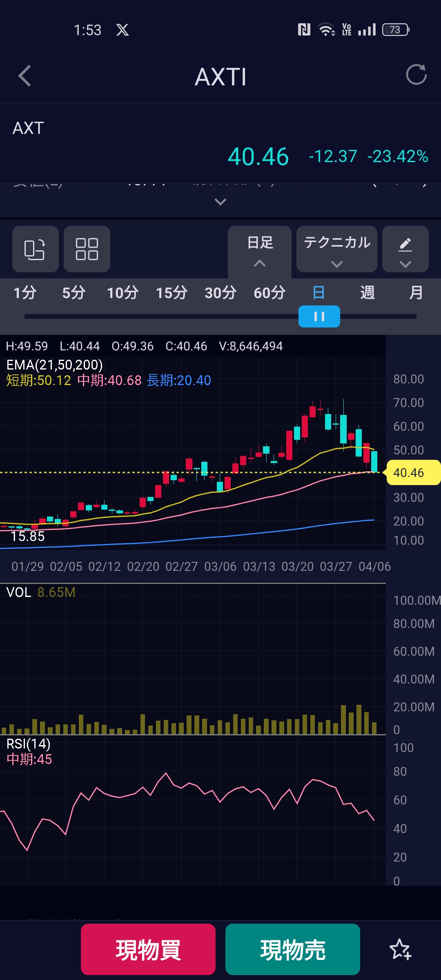441x980 pixels.
Task: Select the 15分 timeframe
Action: coord(171,293)
